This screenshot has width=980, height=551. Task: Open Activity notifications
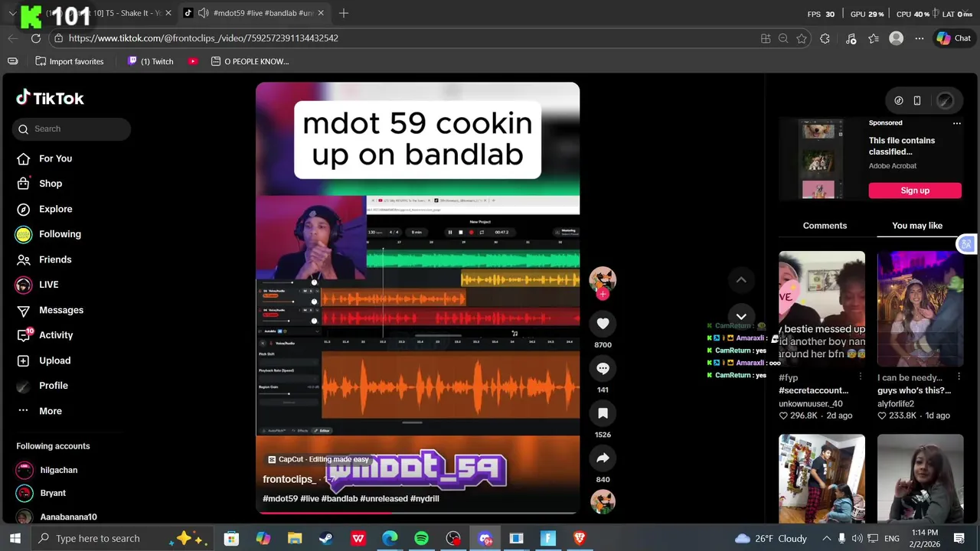(x=44, y=335)
